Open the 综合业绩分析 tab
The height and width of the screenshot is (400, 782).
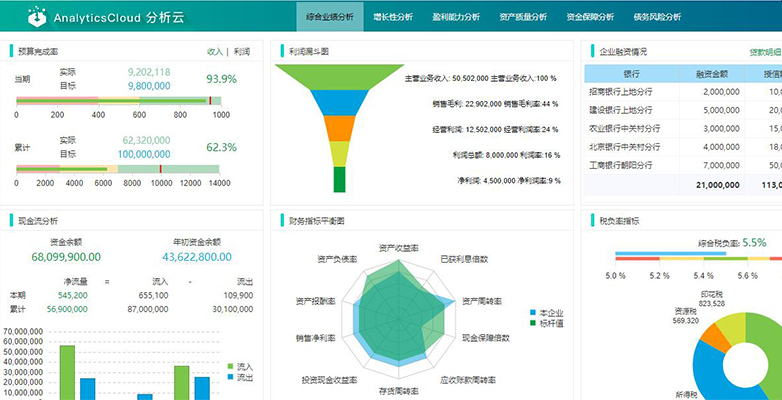pyautogui.click(x=330, y=17)
